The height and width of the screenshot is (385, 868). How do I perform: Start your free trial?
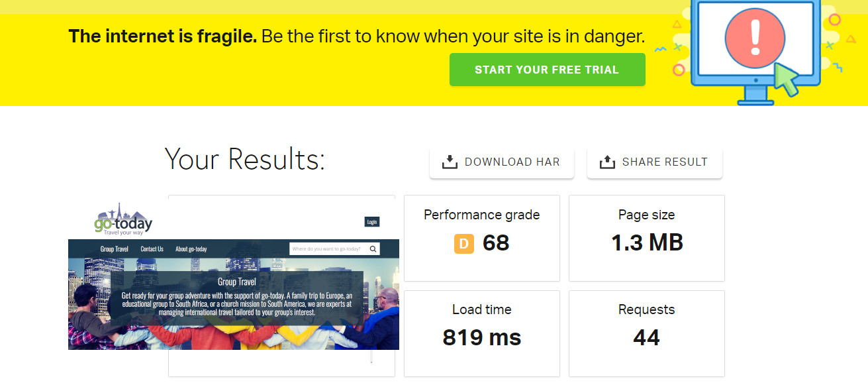pos(547,70)
